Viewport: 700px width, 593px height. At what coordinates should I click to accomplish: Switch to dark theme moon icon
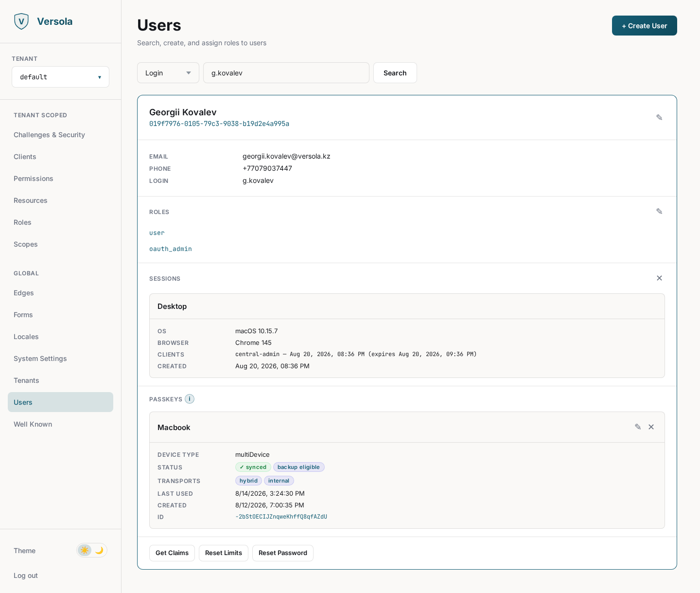pos(99,550)
